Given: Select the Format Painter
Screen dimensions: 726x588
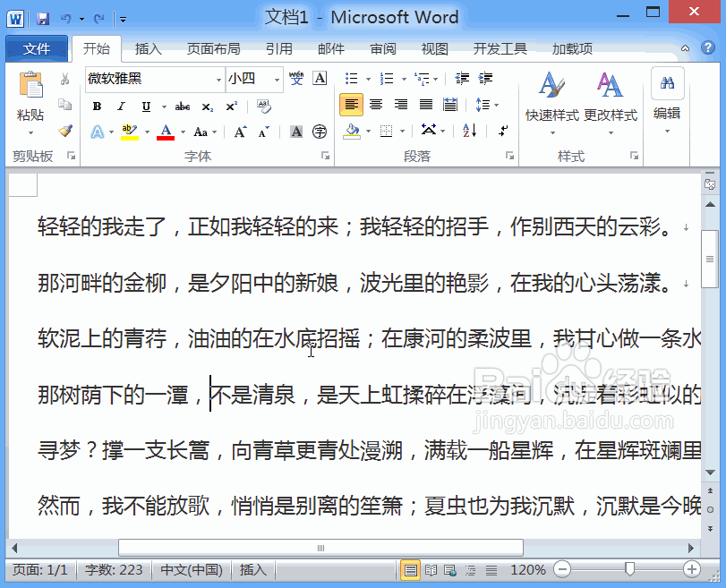Looking at the screenshot, I should pyautogui.click(x=64, y=130).
